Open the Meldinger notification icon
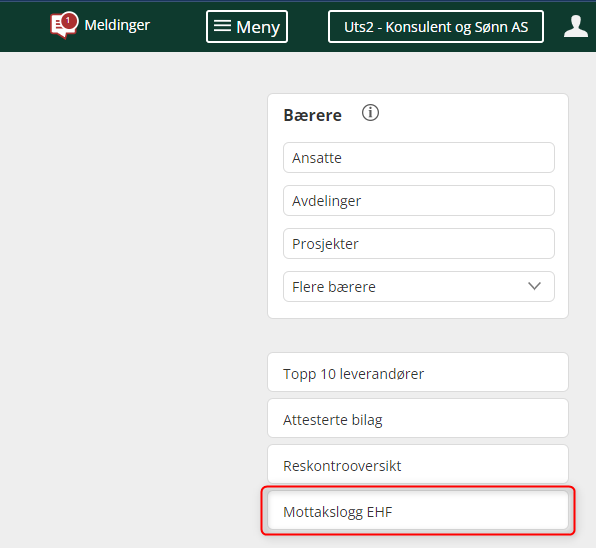 click(63, 25)
